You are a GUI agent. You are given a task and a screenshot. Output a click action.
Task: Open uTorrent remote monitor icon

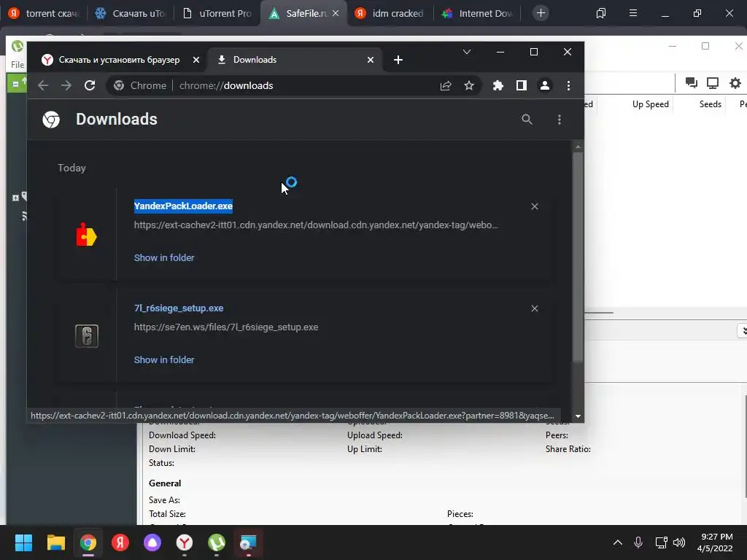713,83
